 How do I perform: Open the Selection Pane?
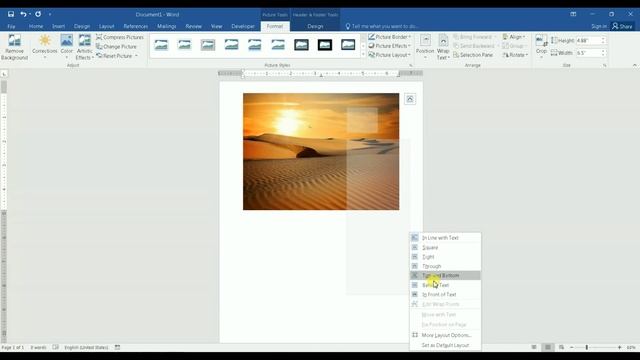tap(473, 55)
